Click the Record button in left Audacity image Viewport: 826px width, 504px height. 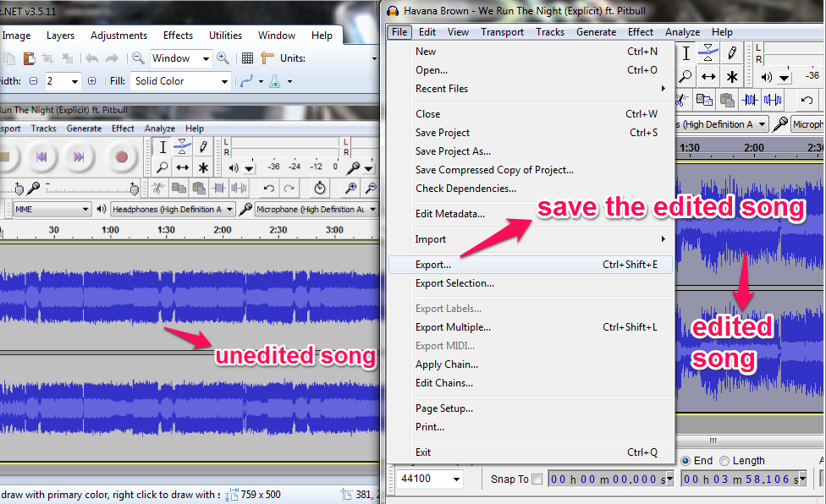click(x=122, y=156)
